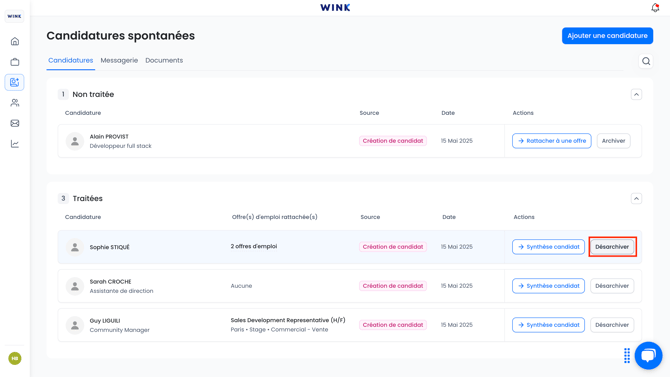The height and width of the screenshot is (377, 670).
Task: Click Création de candidat tag for Guy LIGUILI
Action: (x=393, y=325)
